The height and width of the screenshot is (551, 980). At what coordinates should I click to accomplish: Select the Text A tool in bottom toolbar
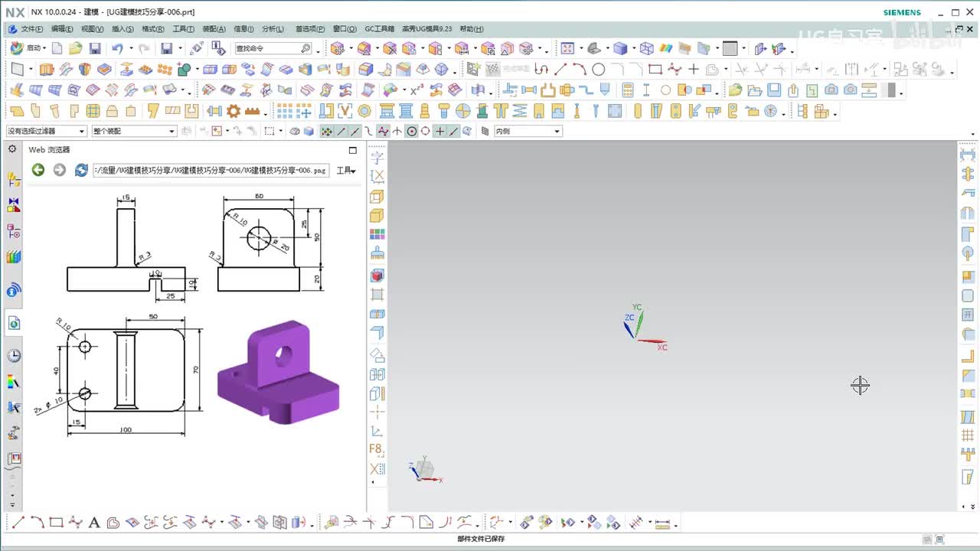click(x=94, y=523)
